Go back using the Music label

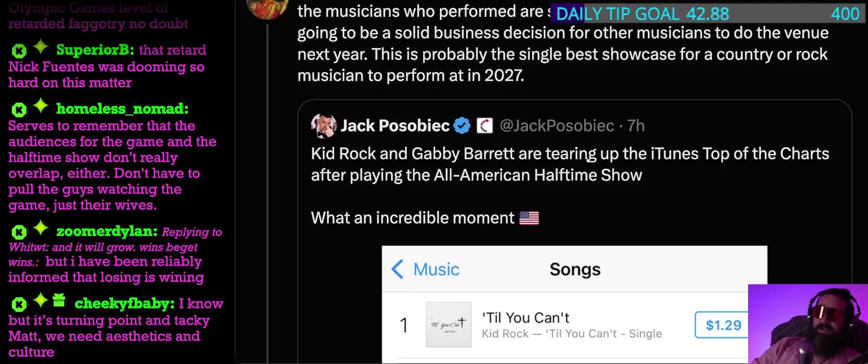[436, 269]
